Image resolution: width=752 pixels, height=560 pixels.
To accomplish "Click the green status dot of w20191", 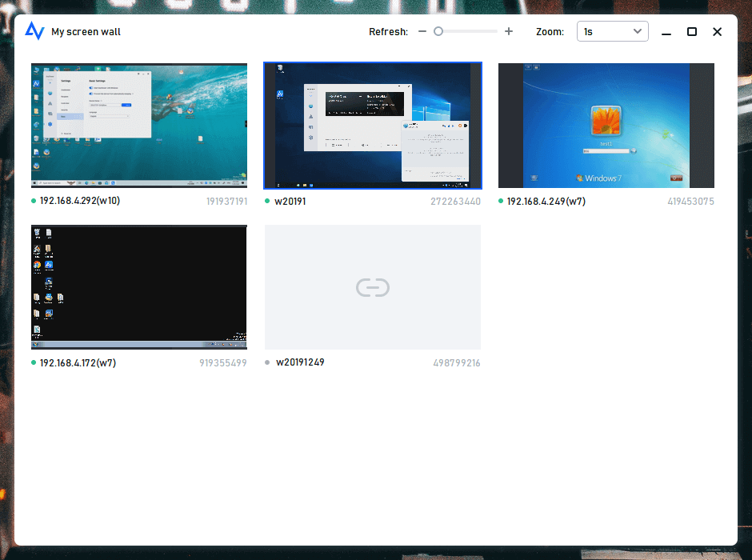I will pos(267,202).
